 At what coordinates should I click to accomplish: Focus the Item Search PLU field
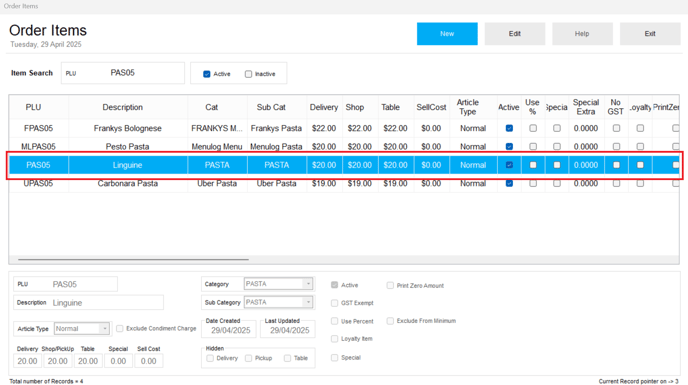[123, 73]
